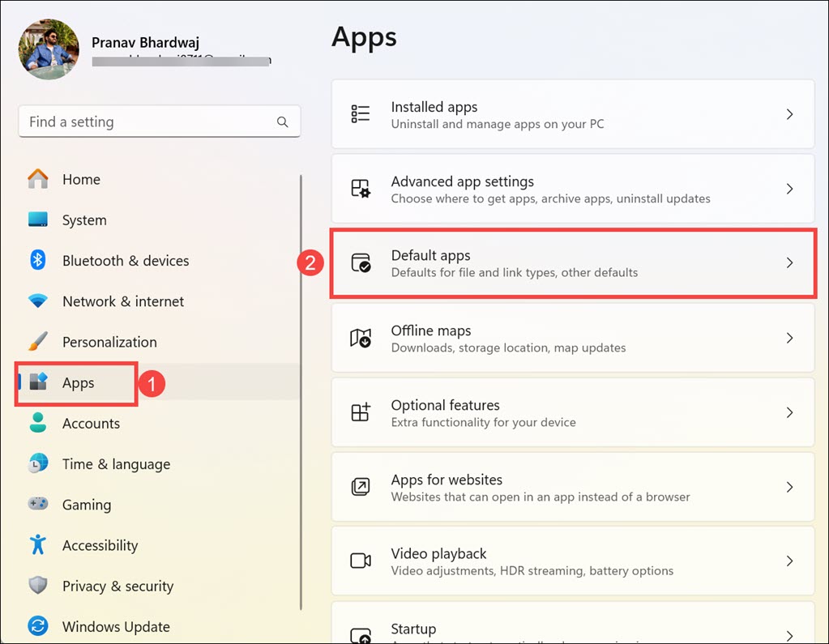Click the Installed apps list icon

coord(361,114)
